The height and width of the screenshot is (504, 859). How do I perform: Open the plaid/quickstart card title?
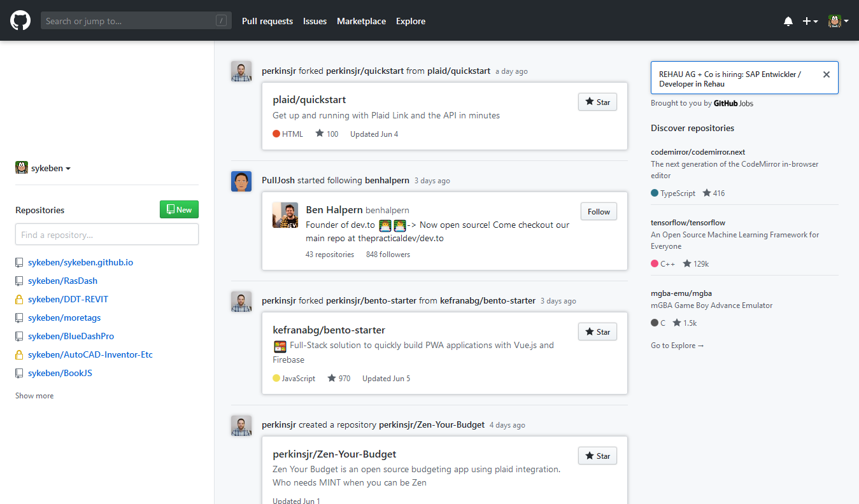click(x=309, y=100)
